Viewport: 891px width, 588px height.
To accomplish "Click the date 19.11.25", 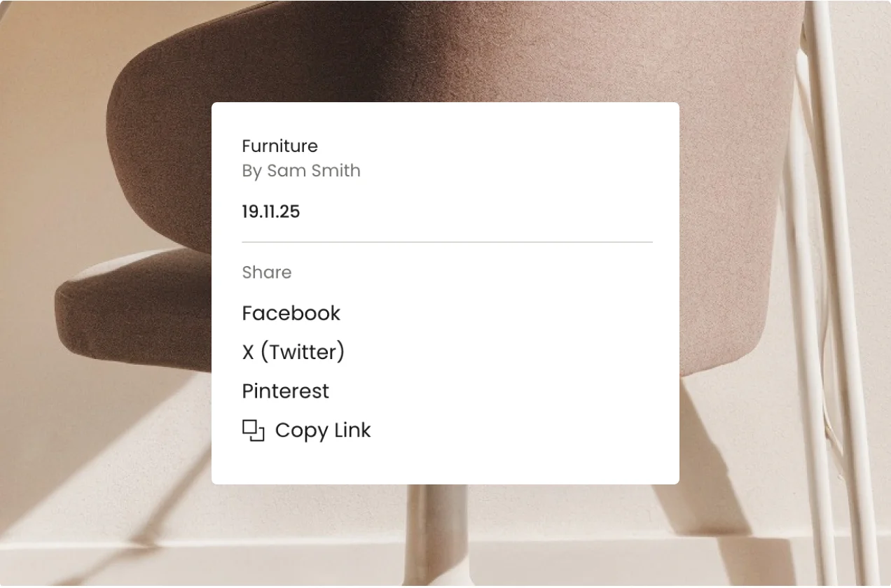I will (270, 212).
